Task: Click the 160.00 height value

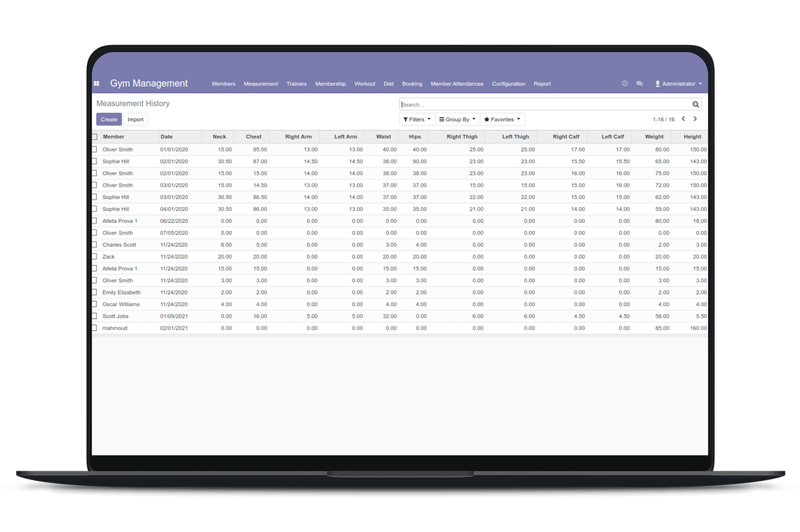Action: (699, 328)
